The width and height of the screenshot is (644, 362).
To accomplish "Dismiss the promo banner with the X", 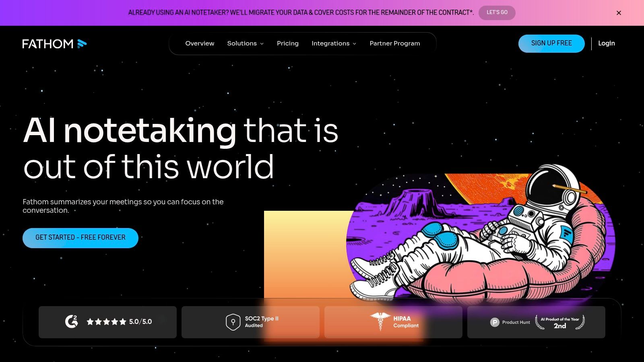I will pyautogui.click(x=619, y=13).
